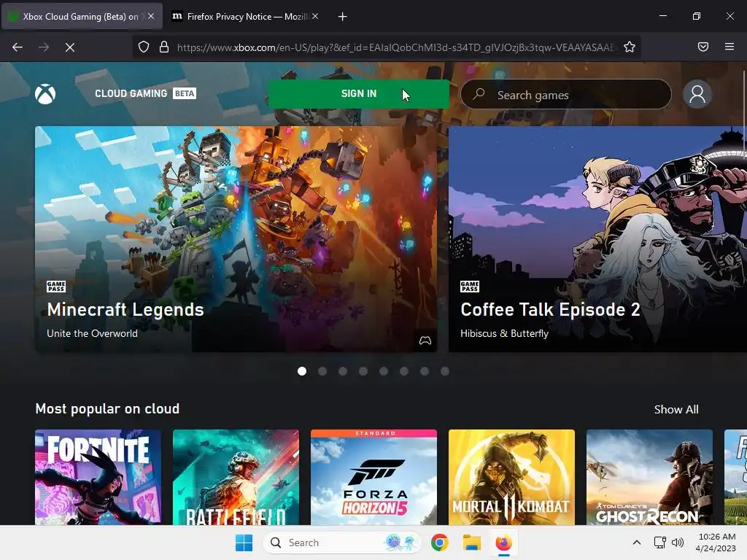The height and width of the screenshot is (560, 747).
Task: Select the third carousel dot indicator
Action: pyautogui.click(x=343, y=371)
